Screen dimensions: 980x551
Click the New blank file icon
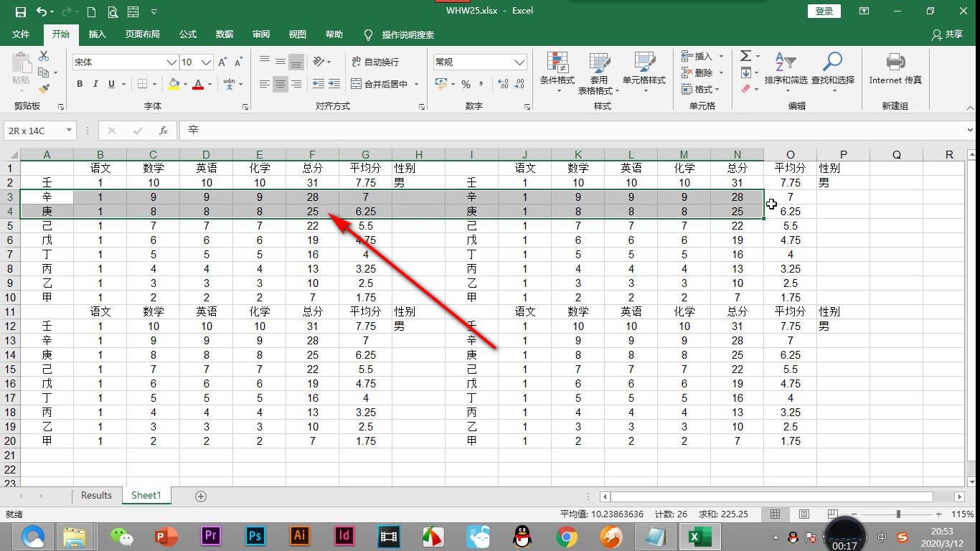pyautogui.click(x=91, y=11)
